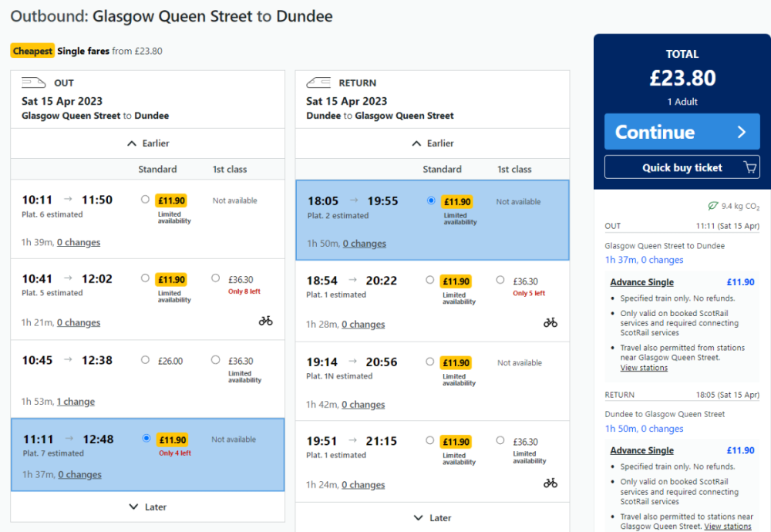Click the green leaf CO2 icon
This screenshot has width=771, height=532.
pos(713,206)
